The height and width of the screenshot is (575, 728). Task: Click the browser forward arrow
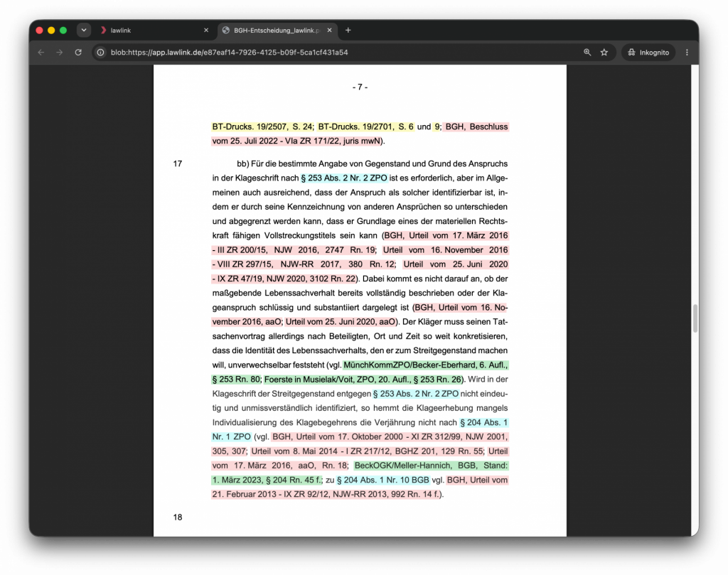(x=60, y=53)
